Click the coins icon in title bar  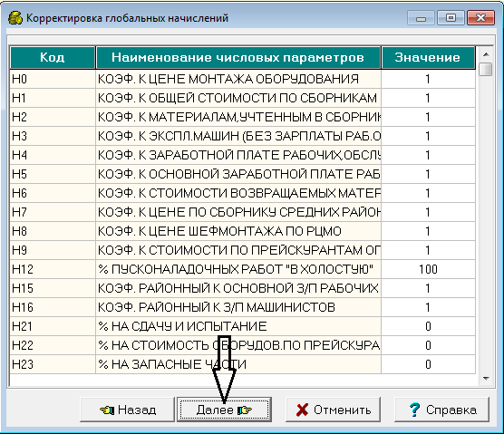[x=15, y=18]
